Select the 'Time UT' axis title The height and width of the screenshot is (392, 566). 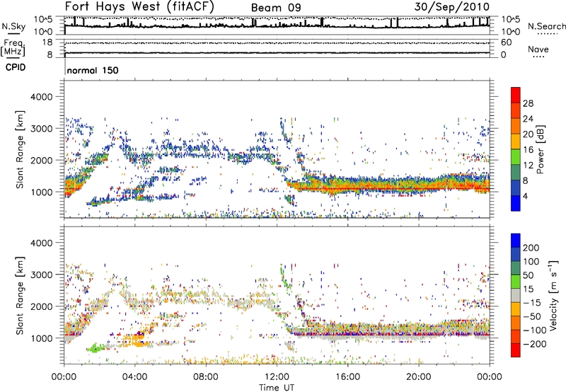[x=277, y=387]
